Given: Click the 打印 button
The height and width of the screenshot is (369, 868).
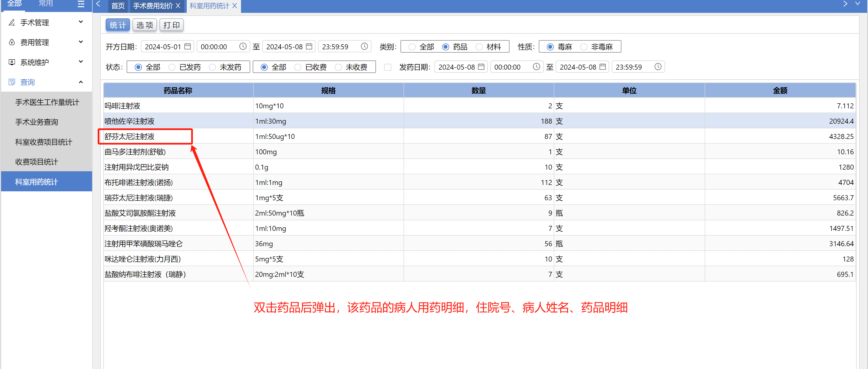Looking at the screenshot, I should point(171,25).
